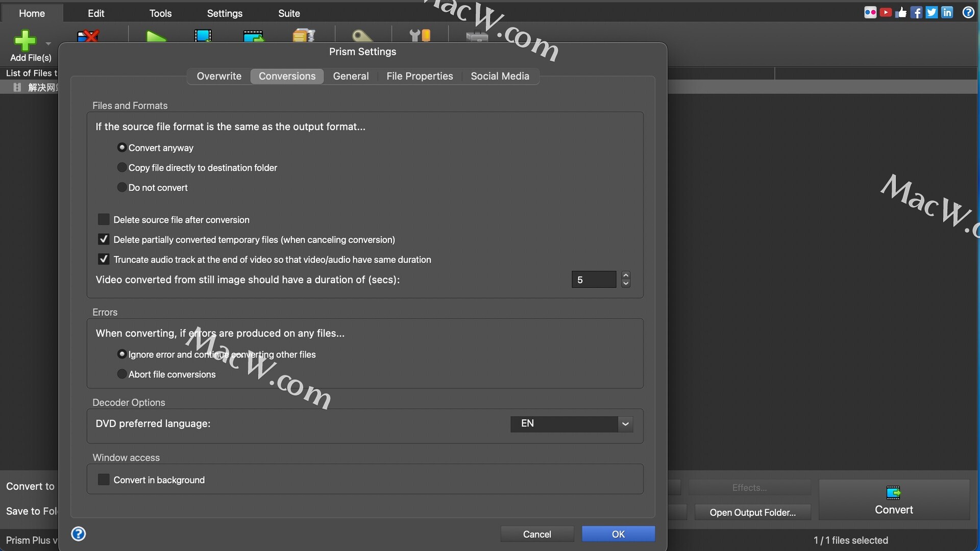Select the Do not convert radio option
980x551 pixels.
(x=122, y=187)
